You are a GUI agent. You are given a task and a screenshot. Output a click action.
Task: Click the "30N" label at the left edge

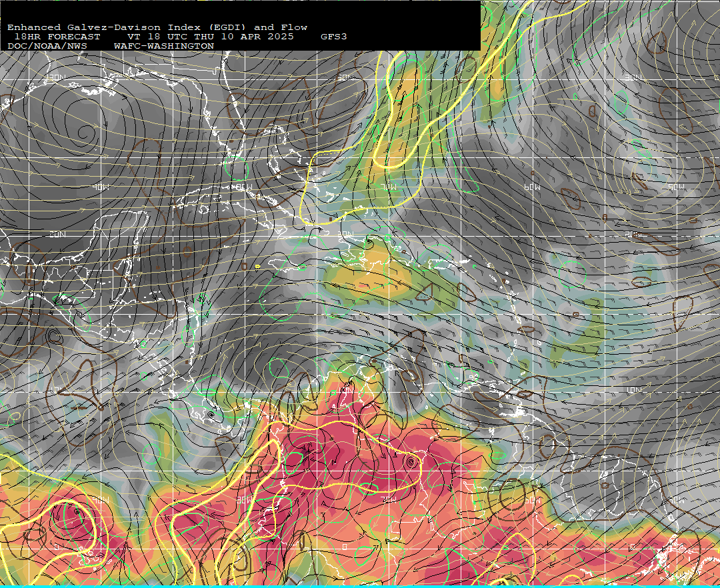pyautogui.click(x=57, y=77)
